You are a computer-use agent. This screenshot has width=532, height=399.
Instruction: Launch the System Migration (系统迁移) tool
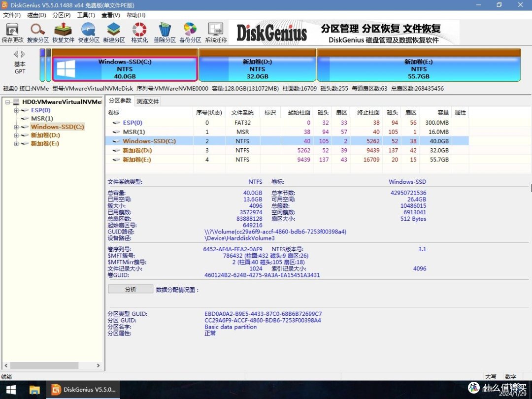[216, 33]
